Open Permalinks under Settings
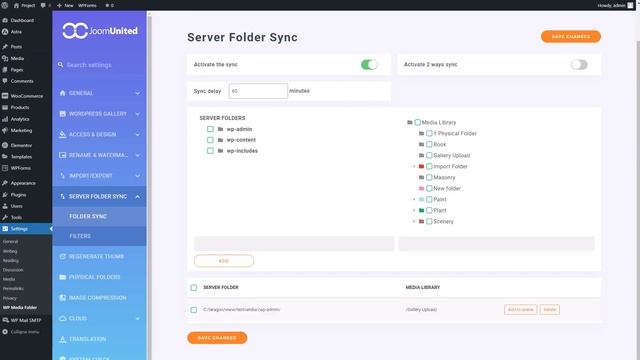640x360 pixels. pos(13,289)
